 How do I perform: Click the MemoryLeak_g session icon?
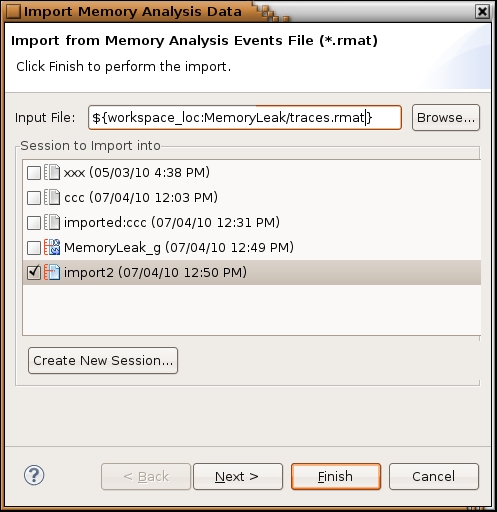tap(52, 247)
